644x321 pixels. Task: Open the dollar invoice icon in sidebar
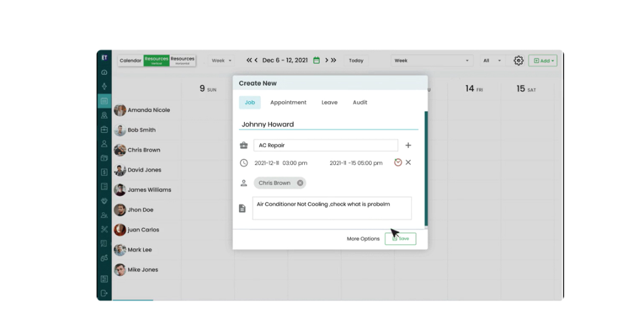pyautogui.click(x=104, y=172)
